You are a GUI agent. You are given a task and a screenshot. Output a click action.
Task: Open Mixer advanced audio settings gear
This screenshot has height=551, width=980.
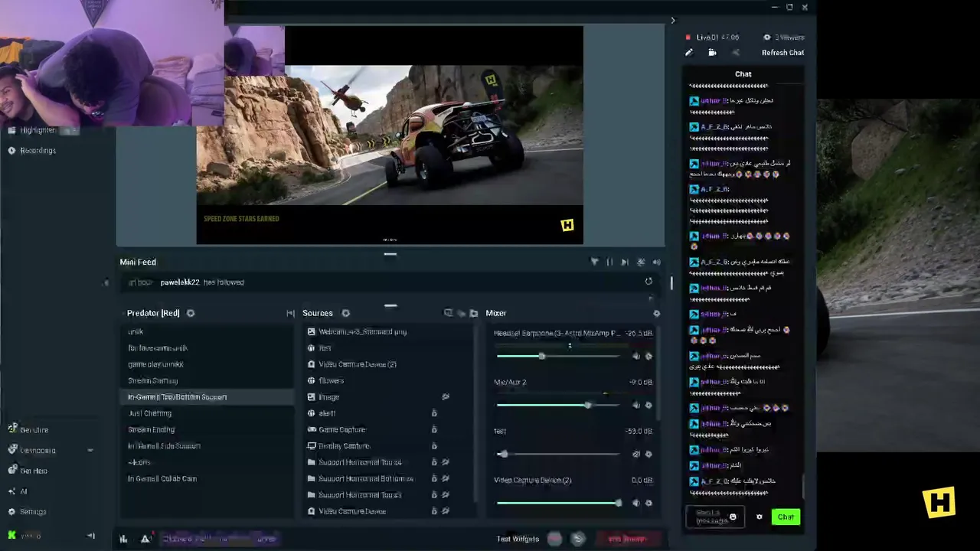click(656, 313)
